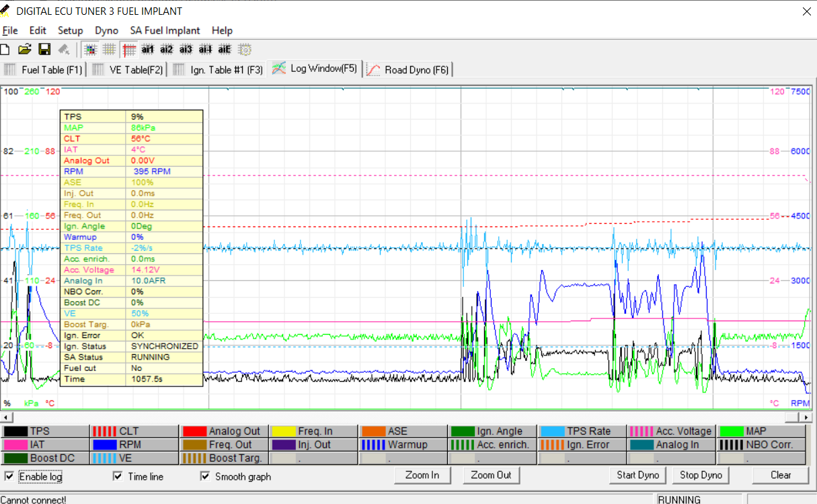
Task: Toggle the red crosshair grid toolbar icon
Action: [x=129, y=49]
